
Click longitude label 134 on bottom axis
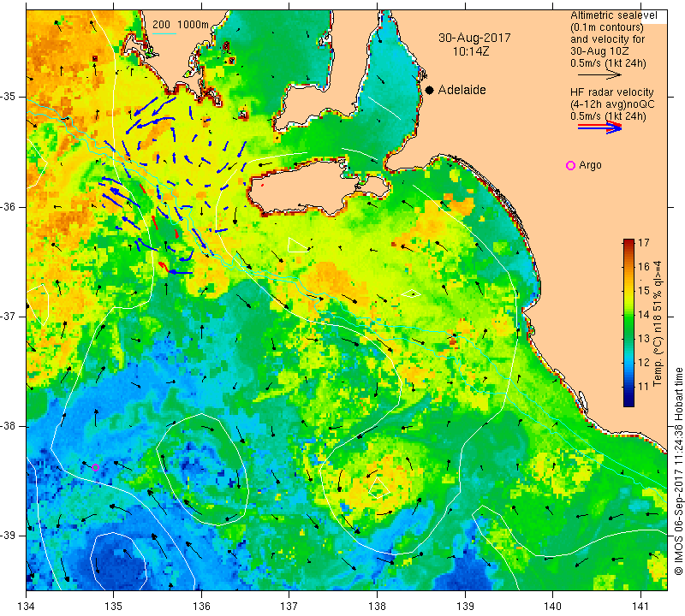click(27, 606)
